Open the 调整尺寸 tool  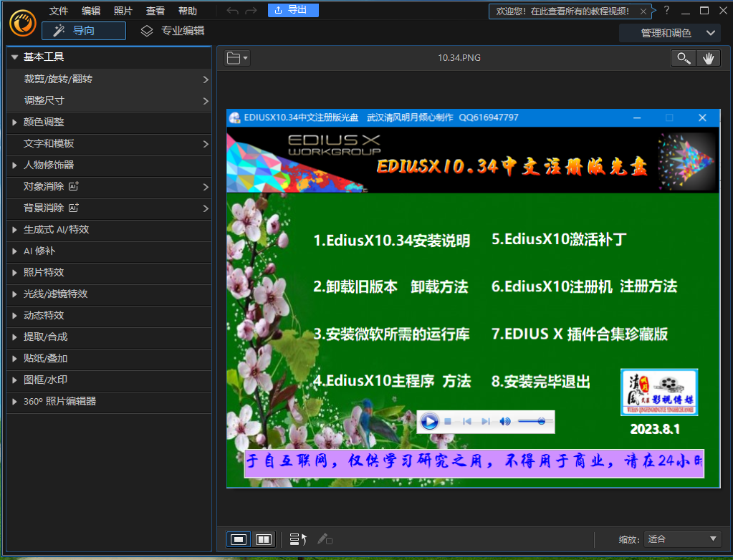click(109, 100)
